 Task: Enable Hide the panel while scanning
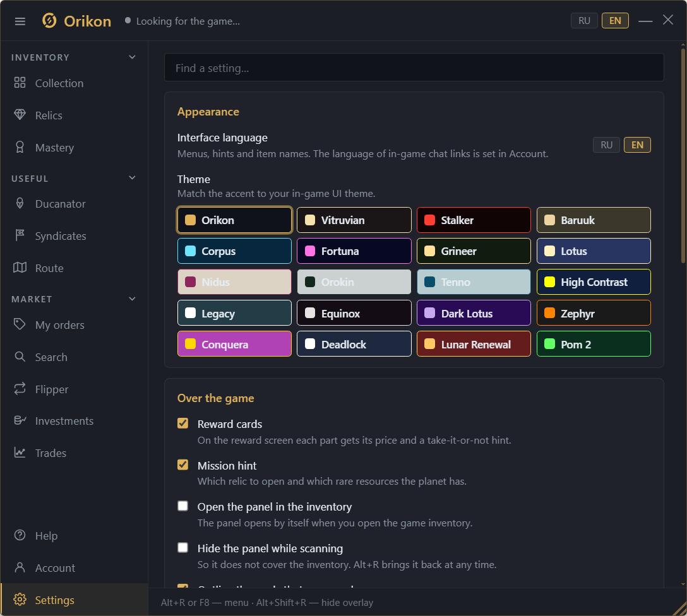182,548
